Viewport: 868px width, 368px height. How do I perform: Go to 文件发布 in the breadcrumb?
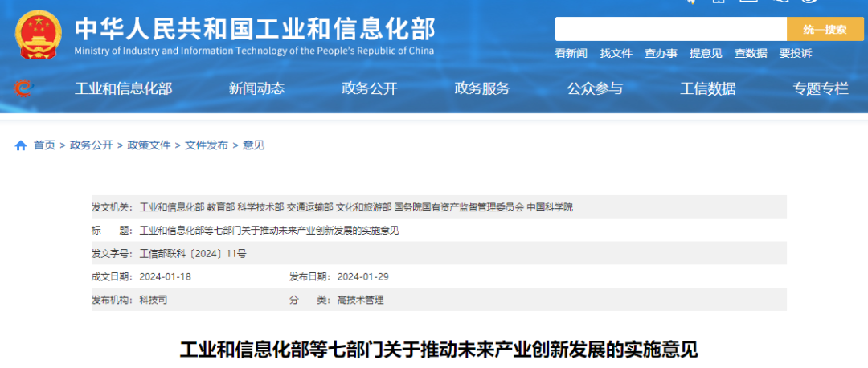[x=206, y=145]
